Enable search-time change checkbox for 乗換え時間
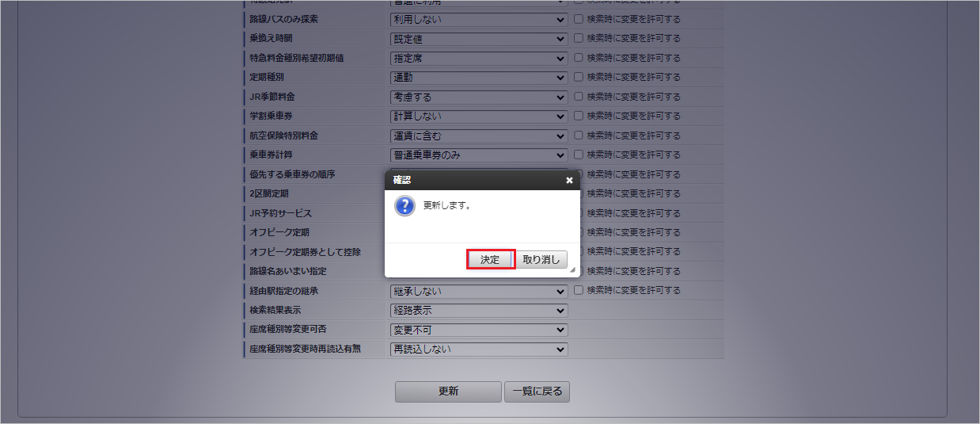 pyautogui.click(x=579, y=38)
